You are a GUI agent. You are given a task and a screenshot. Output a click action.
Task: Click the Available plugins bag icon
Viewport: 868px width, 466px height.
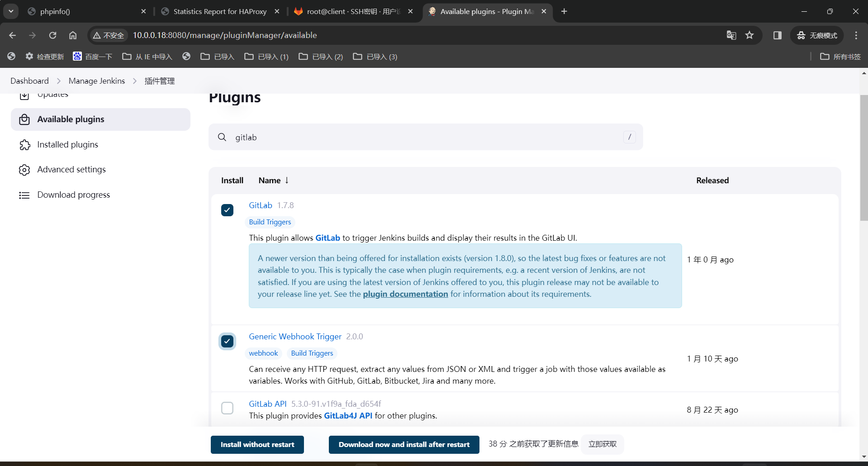pyautogui.click(x=24, y=119)
